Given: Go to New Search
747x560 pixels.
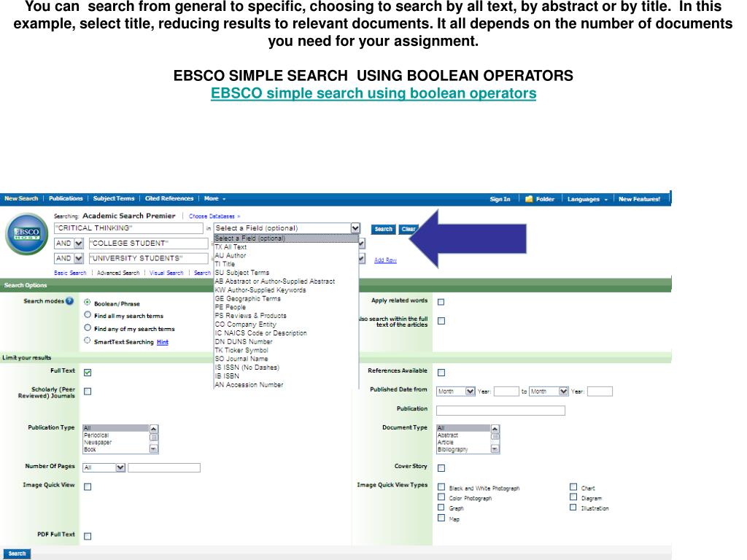Looking at the screenshot, I should [x=21, y=198].
